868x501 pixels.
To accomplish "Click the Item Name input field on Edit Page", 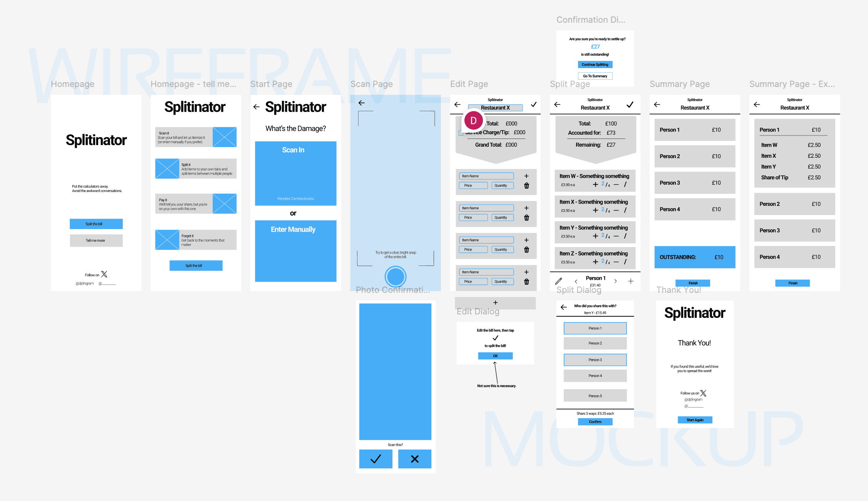I will pos(486,176).
